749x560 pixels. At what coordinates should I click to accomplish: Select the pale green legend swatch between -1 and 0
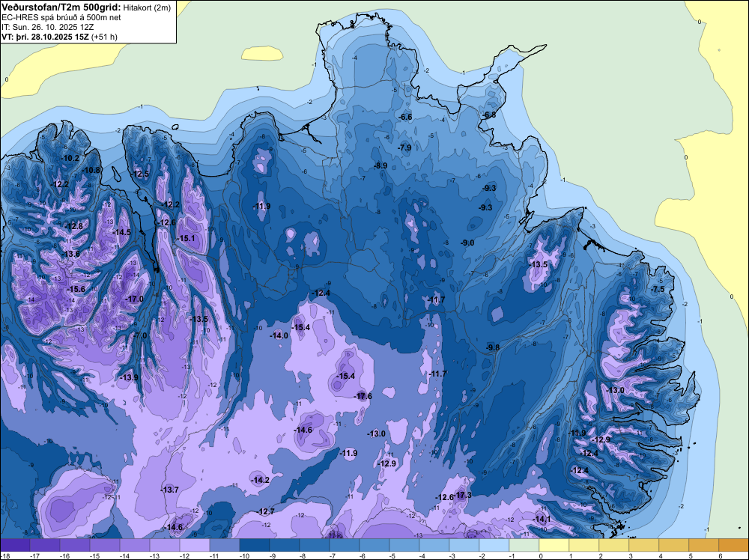(x=524, y=546)
